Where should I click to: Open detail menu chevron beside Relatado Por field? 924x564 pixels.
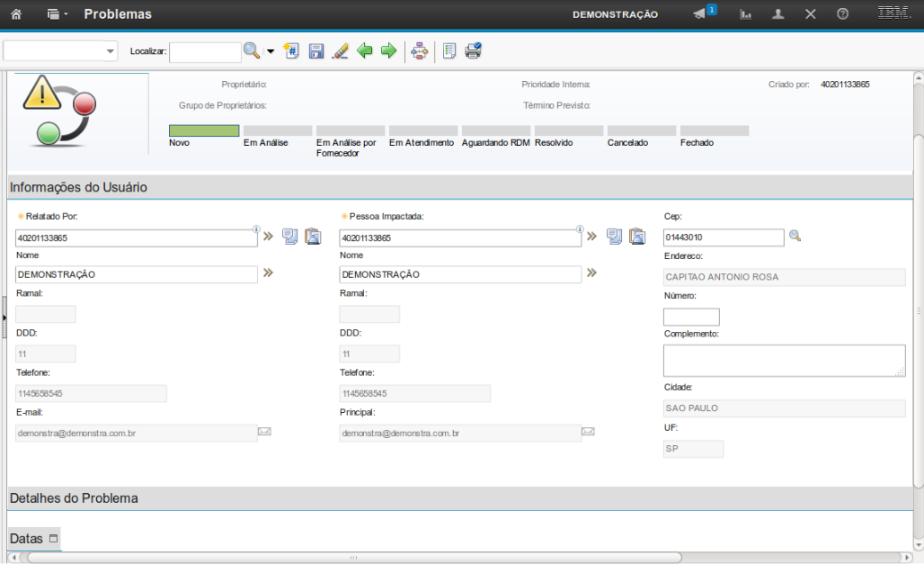pyautogui.click(x=267, y=237)
